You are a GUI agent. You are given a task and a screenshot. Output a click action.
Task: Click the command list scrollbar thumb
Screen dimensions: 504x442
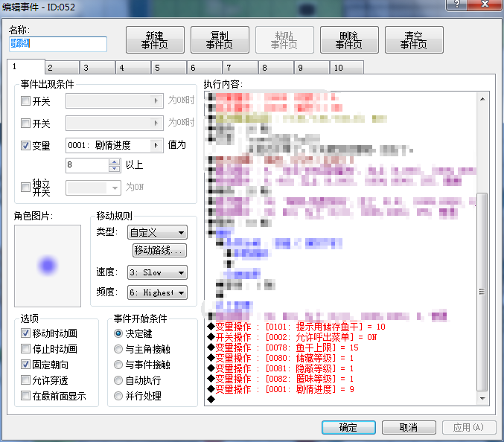[482, 292]
